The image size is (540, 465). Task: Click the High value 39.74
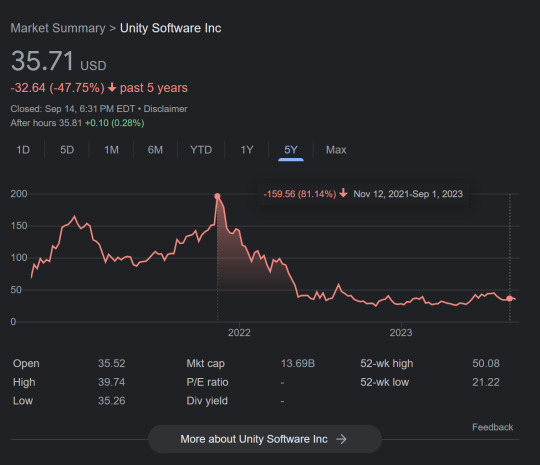(112, 382)
